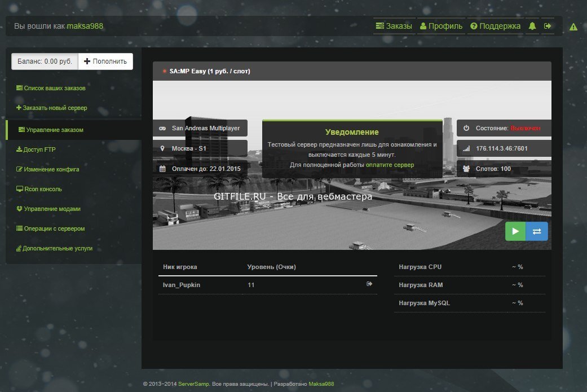587x392 pixels.
Task: Open Дополнительные услуги
Action: pos(54,248)
